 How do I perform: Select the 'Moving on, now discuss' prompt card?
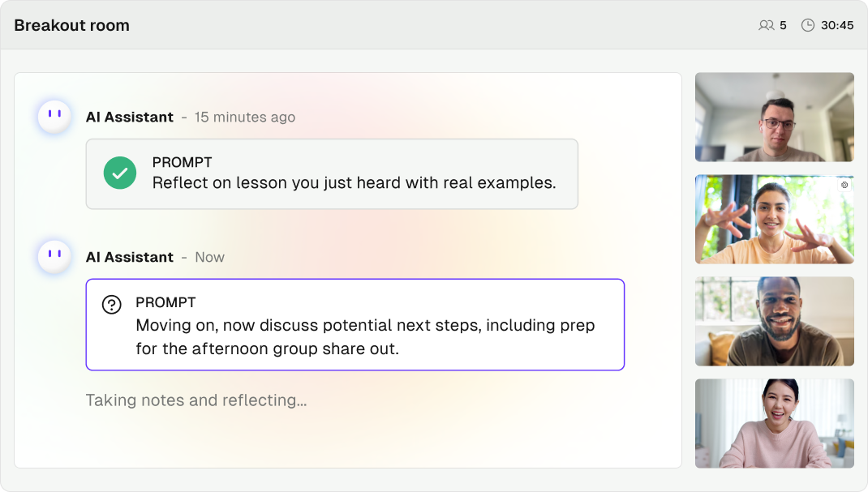355,325
